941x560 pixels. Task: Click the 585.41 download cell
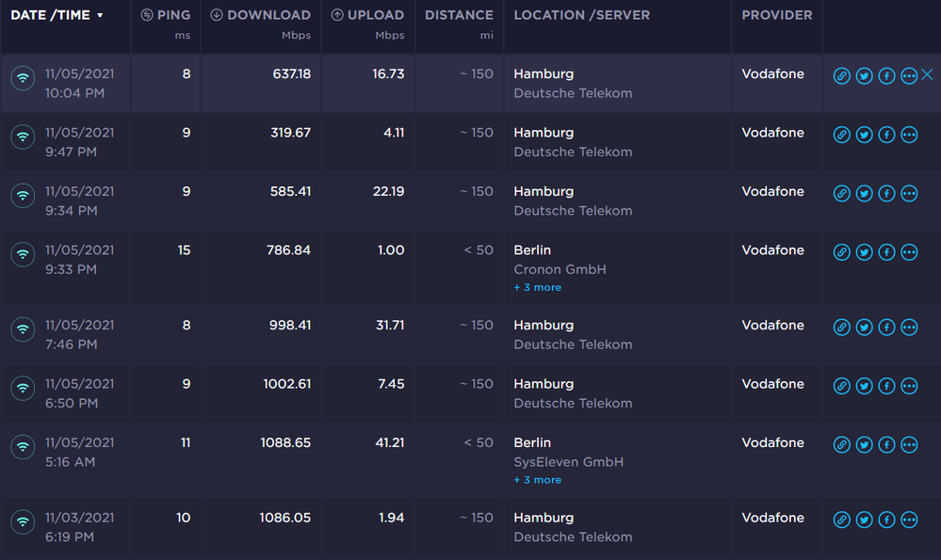point(290,191)
